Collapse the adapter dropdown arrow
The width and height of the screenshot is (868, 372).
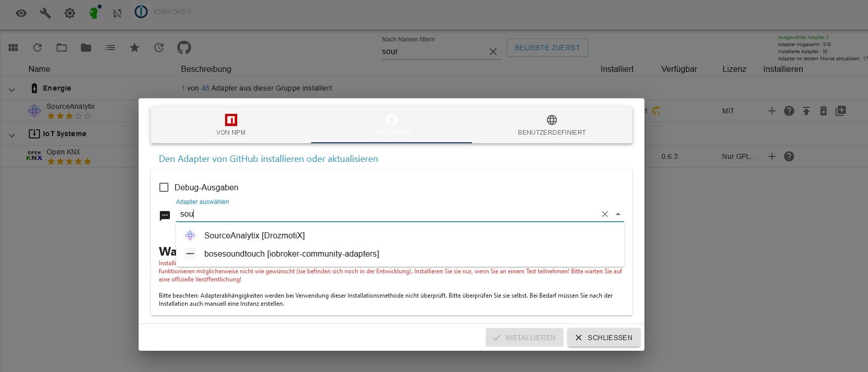click(618, 214)
